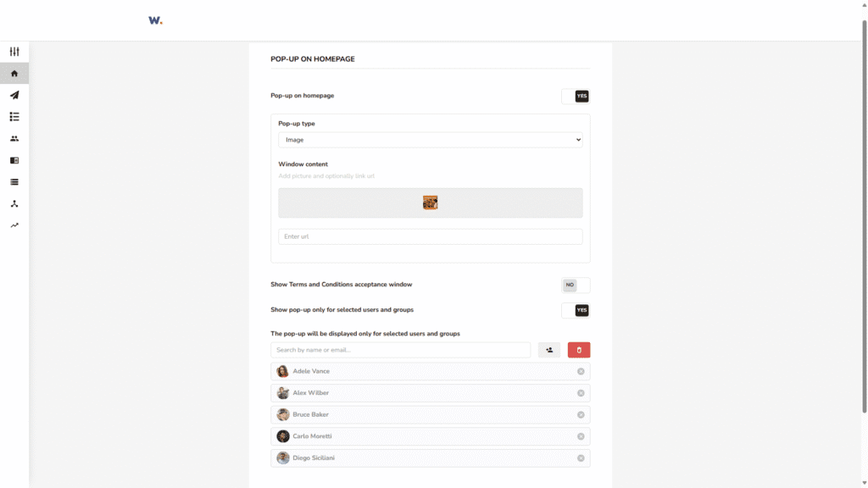The image size is (868, 488).
Task: Toggle Show Terms and Conditions acceptance window
Action: pos(576,286)
